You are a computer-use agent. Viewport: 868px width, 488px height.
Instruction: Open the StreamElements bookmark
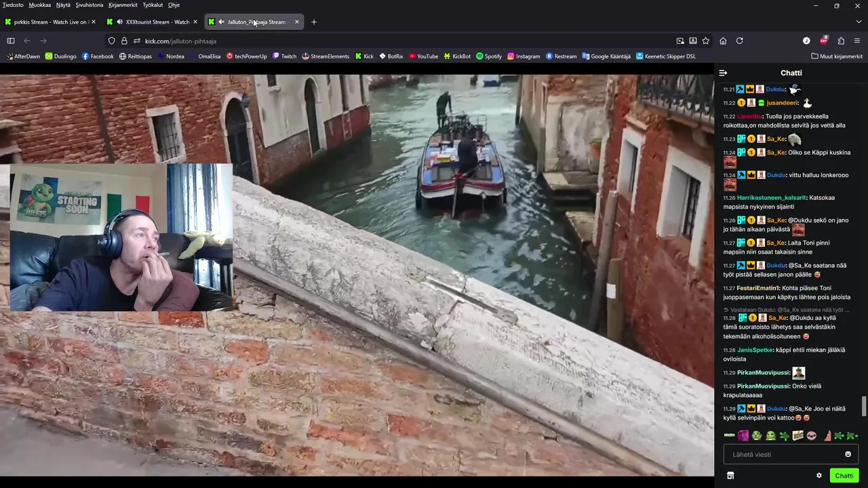325,56
